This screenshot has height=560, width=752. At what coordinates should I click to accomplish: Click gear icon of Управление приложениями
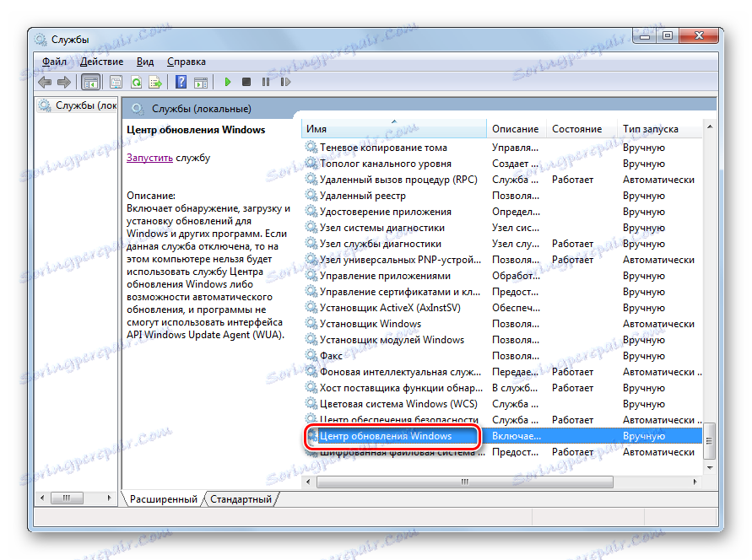click(x=311, y=276)
